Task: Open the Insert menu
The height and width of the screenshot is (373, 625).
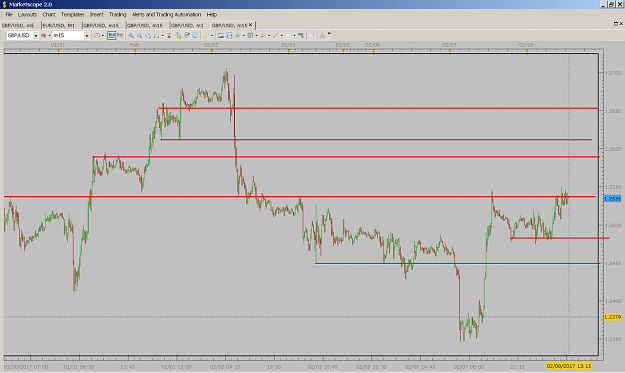Action: click(96, 14)
